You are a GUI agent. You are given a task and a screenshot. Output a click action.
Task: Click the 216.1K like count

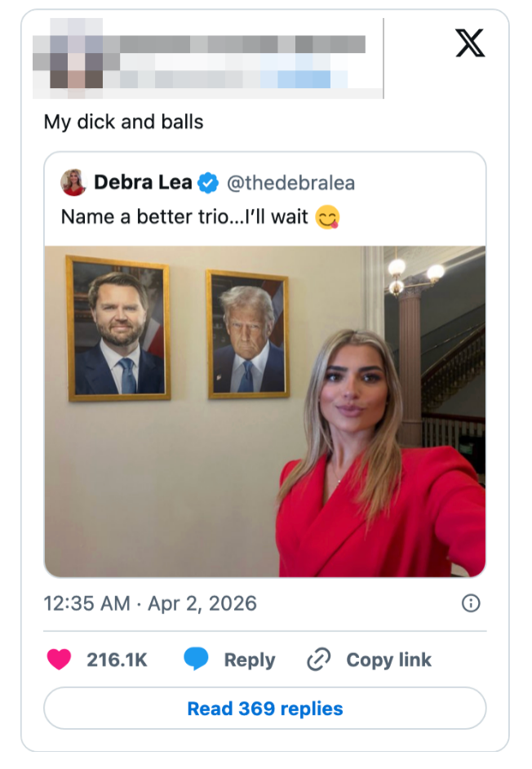pos(117,660)
